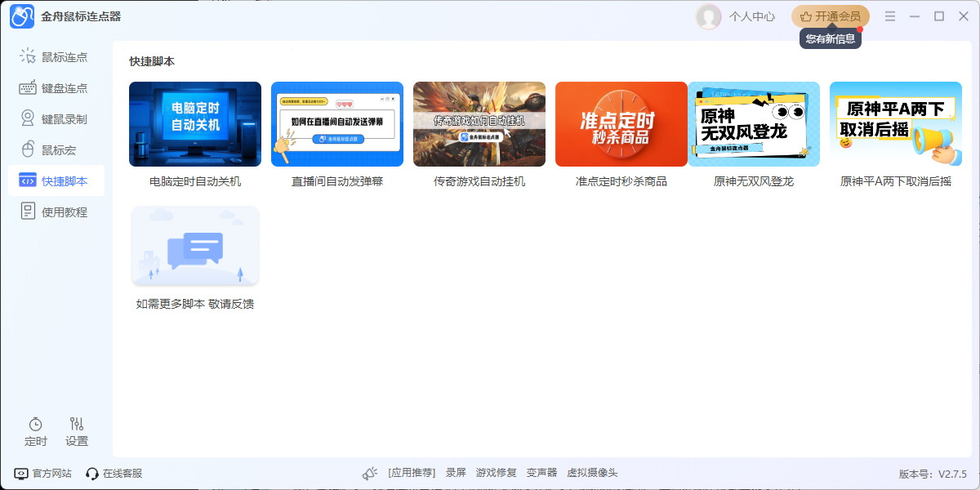The width and height of the screenshot is (980, 490).
Task: Open the 设置 settings panel
Action: tap(76, 431)
